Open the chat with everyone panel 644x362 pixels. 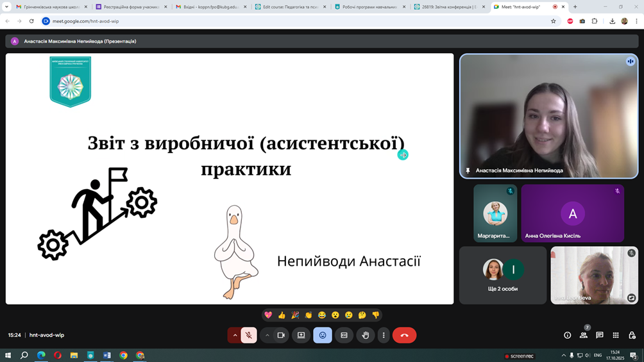(600, 335)
